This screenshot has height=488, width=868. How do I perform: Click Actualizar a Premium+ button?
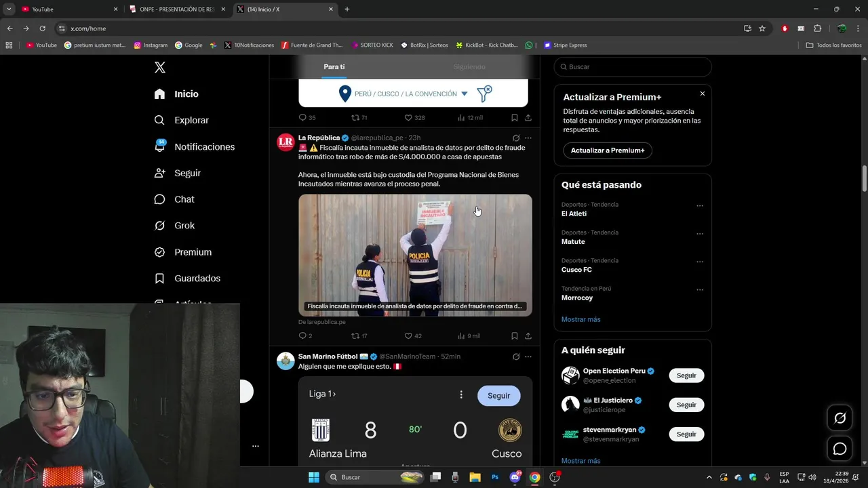608,150
